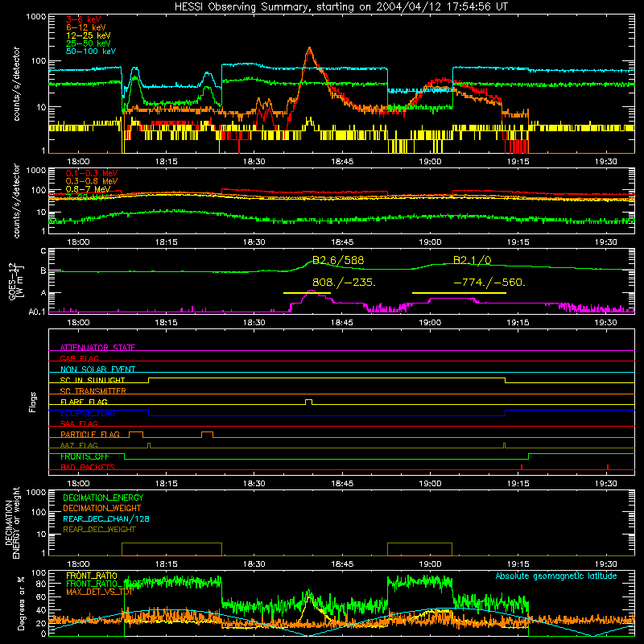Click the second particle flag pulse

tap(207, 435)
